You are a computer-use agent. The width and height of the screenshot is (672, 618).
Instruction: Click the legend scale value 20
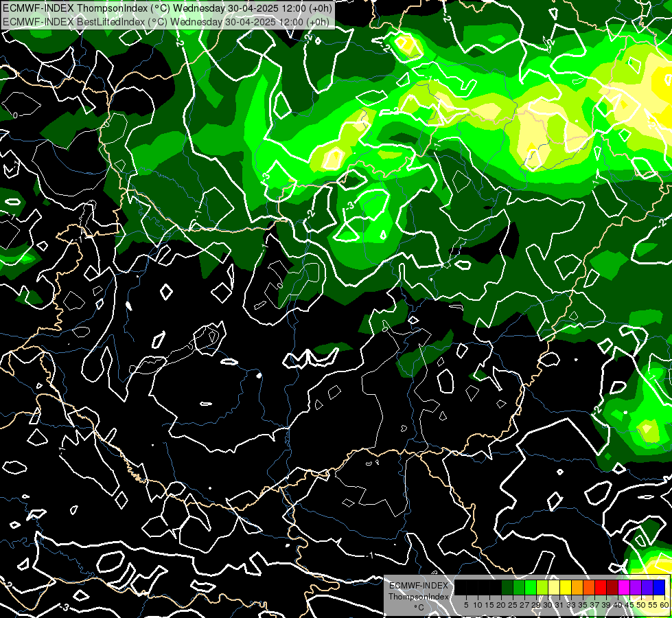click(x=502, y=605)
